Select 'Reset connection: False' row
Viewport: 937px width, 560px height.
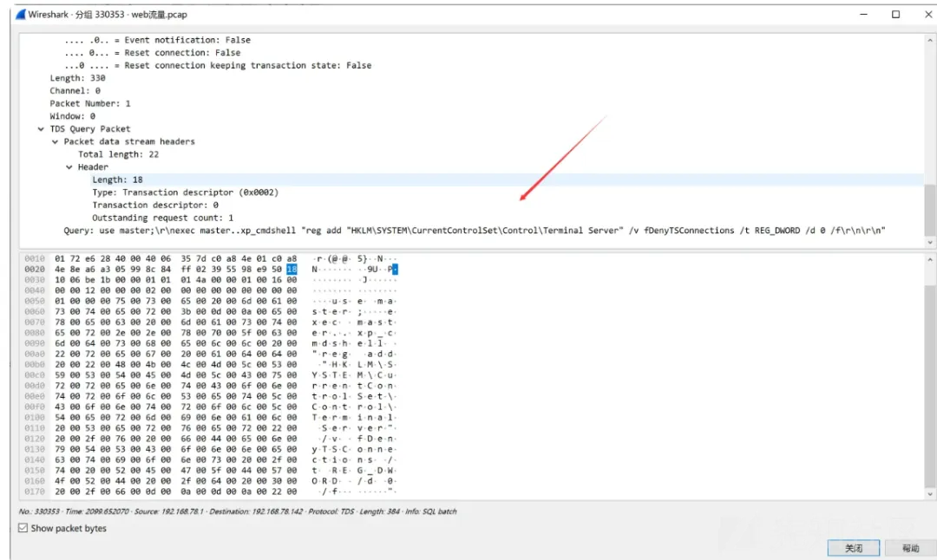[x=472, y=53]
